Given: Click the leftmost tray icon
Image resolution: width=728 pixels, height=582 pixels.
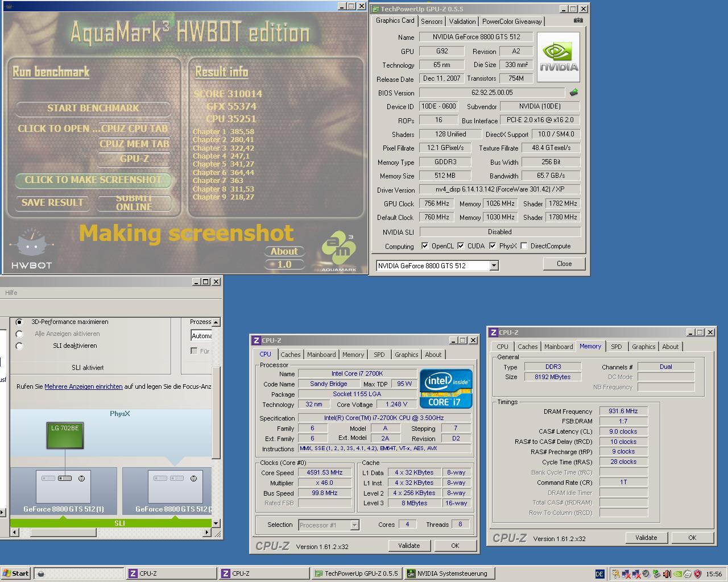Looking at the screenshot, I should tap(615, 574).
